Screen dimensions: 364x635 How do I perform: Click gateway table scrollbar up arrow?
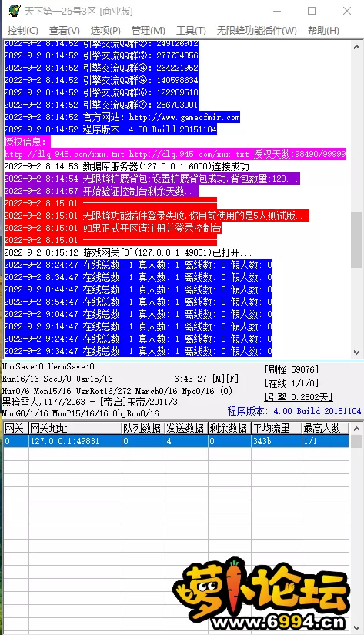click(x=356, y=429)
